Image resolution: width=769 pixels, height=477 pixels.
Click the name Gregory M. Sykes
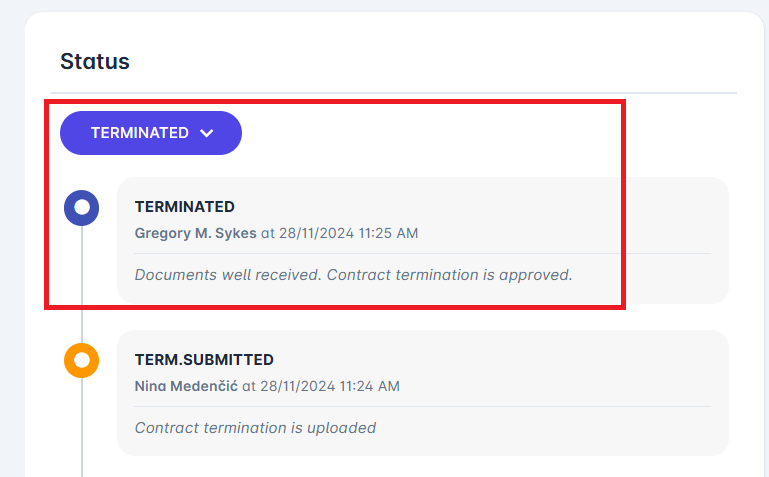click(195, 233)
